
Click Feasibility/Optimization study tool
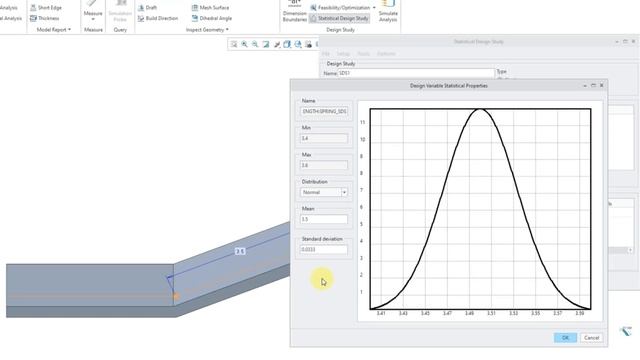coord(340,7)
